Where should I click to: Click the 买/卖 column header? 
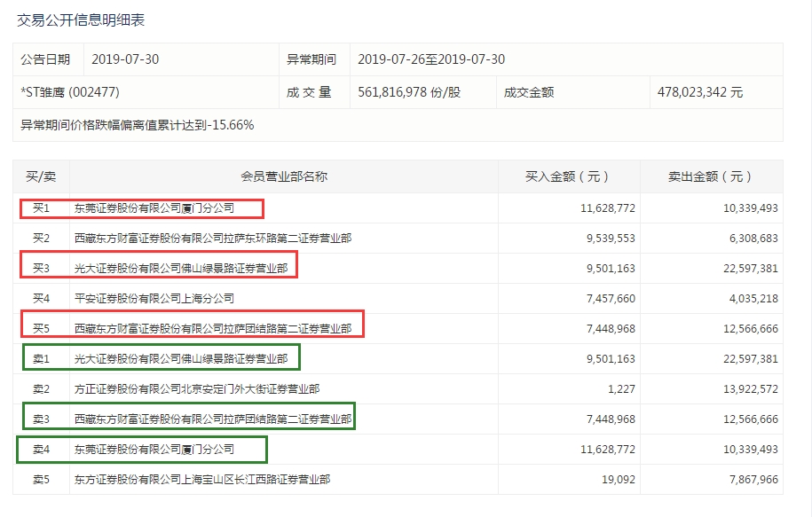(41, 176)
